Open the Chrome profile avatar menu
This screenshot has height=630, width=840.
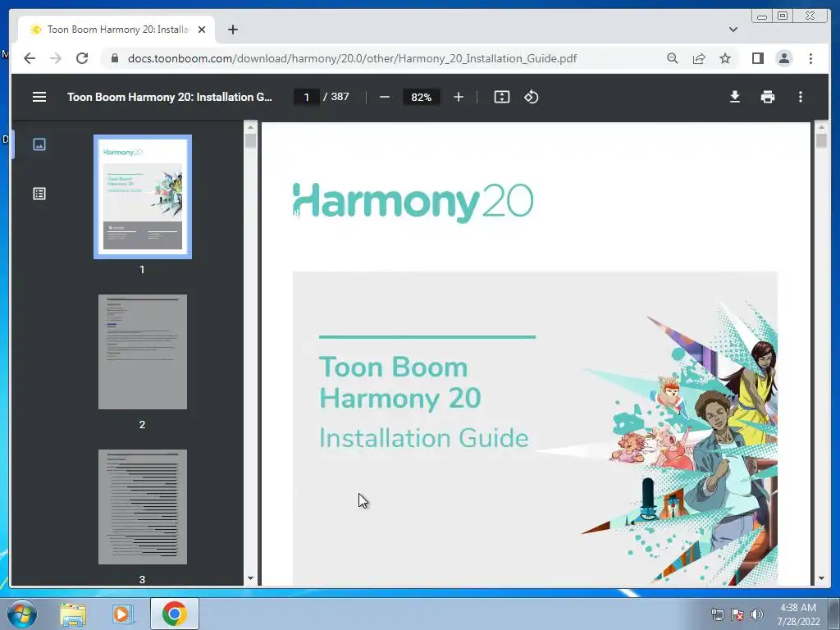[783, 58]
